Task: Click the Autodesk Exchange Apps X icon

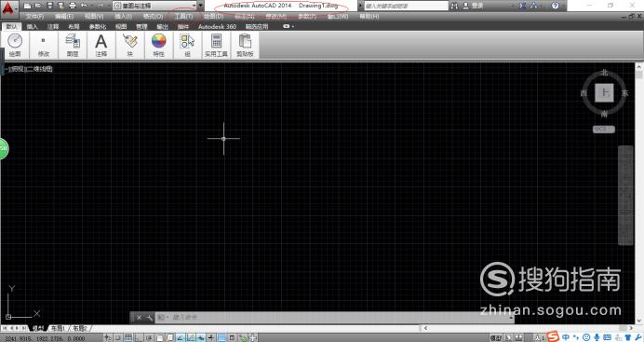Action: pyautogui.click(x=522, y=6)
